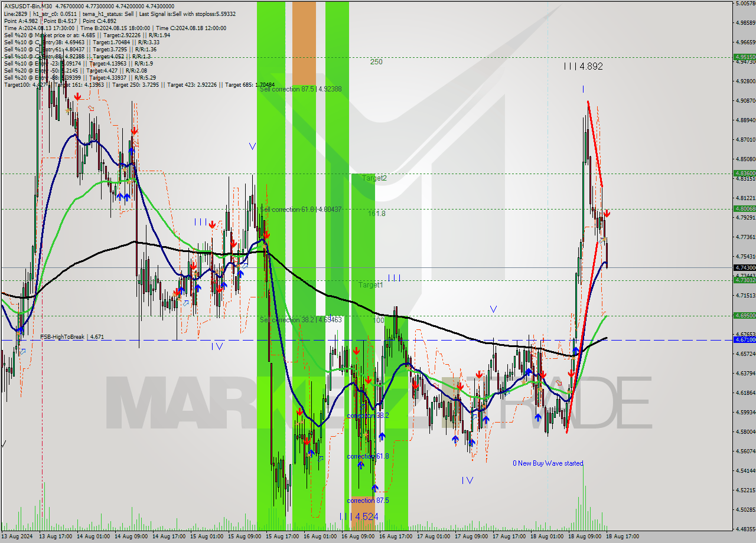The width and height of the screenshot is (756, 543).
Task: Click the 'Point A:4.982' info line
Action: point(60,21)
